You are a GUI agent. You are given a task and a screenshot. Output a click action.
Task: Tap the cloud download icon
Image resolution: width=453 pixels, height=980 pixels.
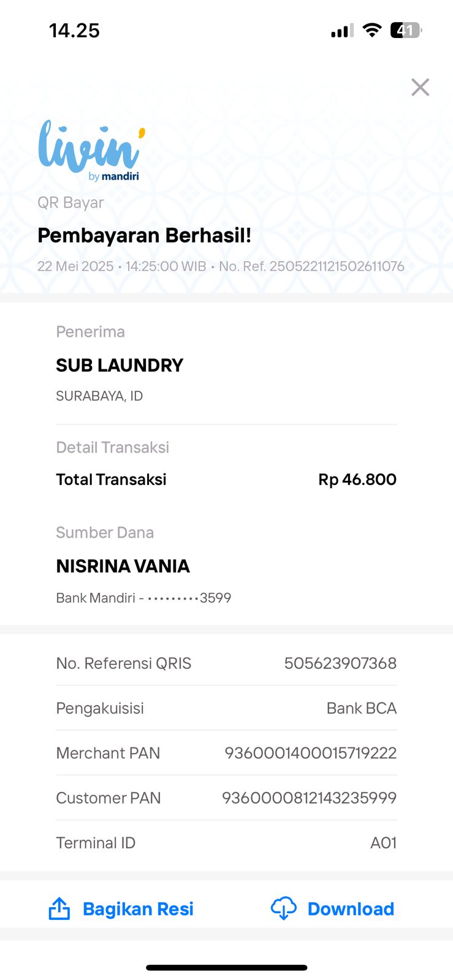tap(283, 908)
